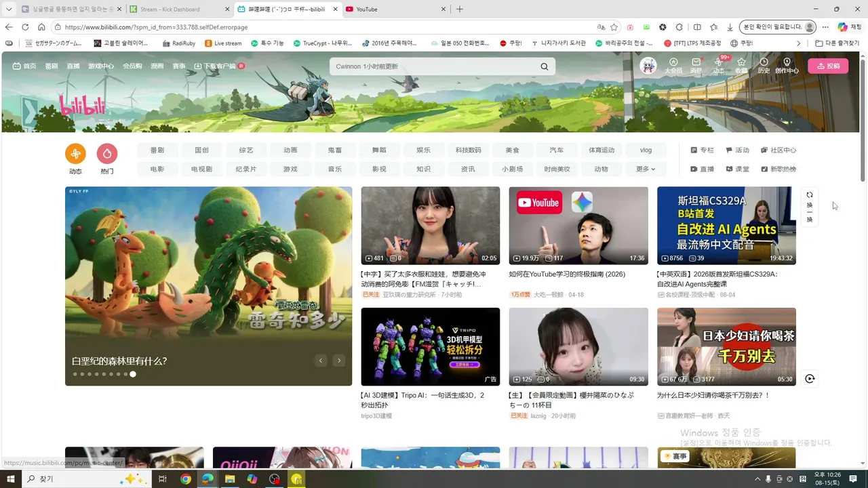Open 消息 messages icon
Screen dimensions: 868x488
tap(696, 66)
